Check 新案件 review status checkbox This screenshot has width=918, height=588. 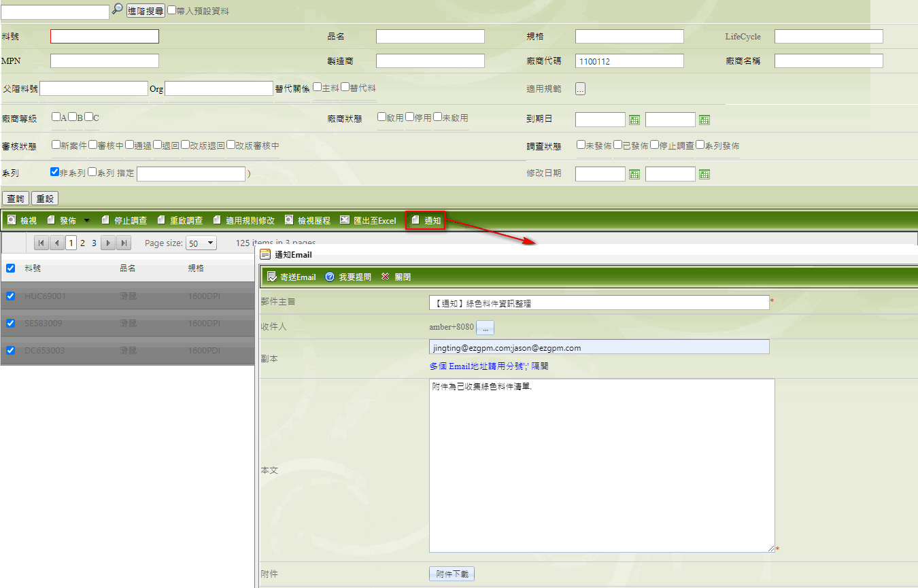pyautogui.click(x=56, y=145)
